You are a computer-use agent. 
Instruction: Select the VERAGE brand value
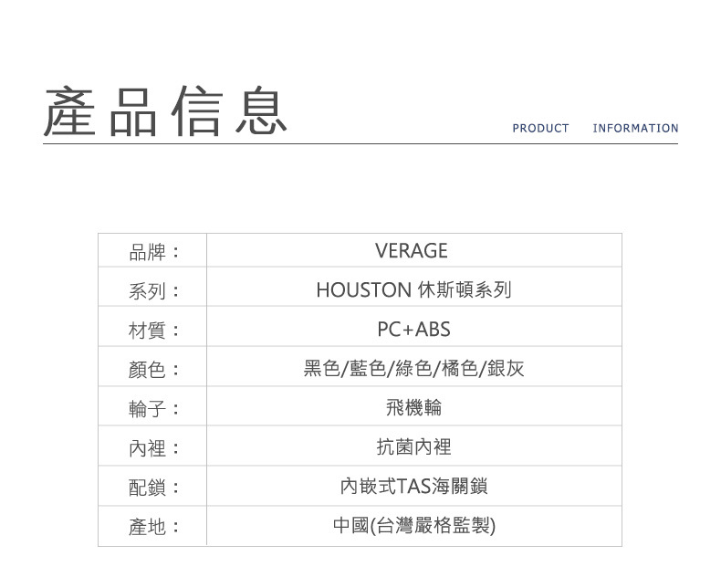412,251
